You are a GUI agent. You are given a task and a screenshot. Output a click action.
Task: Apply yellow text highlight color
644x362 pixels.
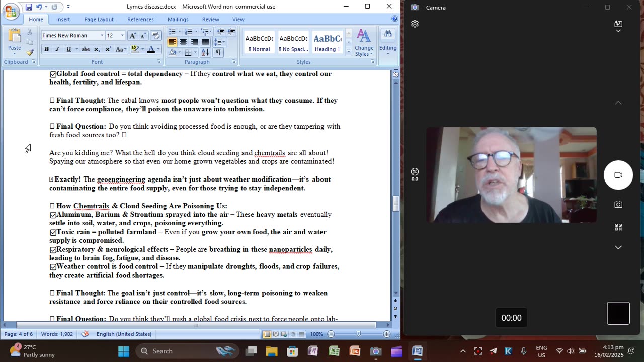tap(134, 49)
